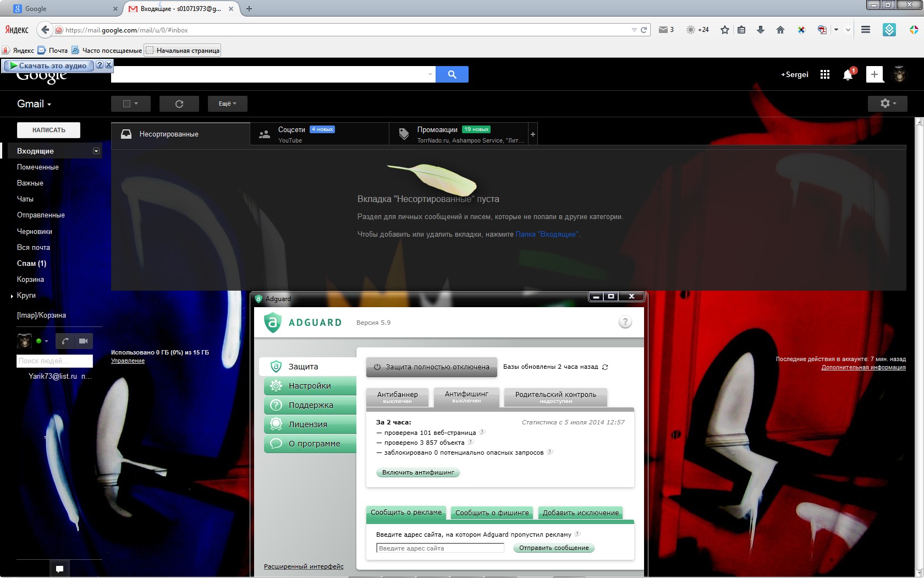This screenshot has width=924, height=578.
Task: Click the PDF converter toolbar icon
Action: (x=822, y=30)
